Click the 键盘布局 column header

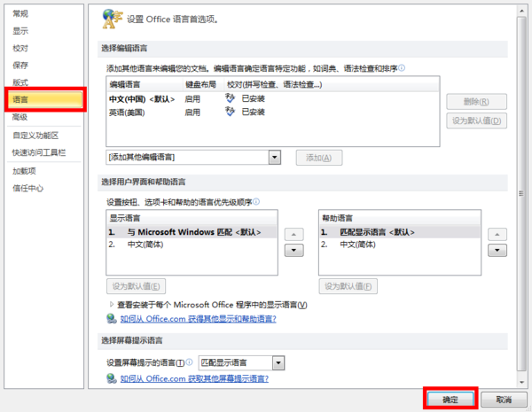tap(203, 84)
